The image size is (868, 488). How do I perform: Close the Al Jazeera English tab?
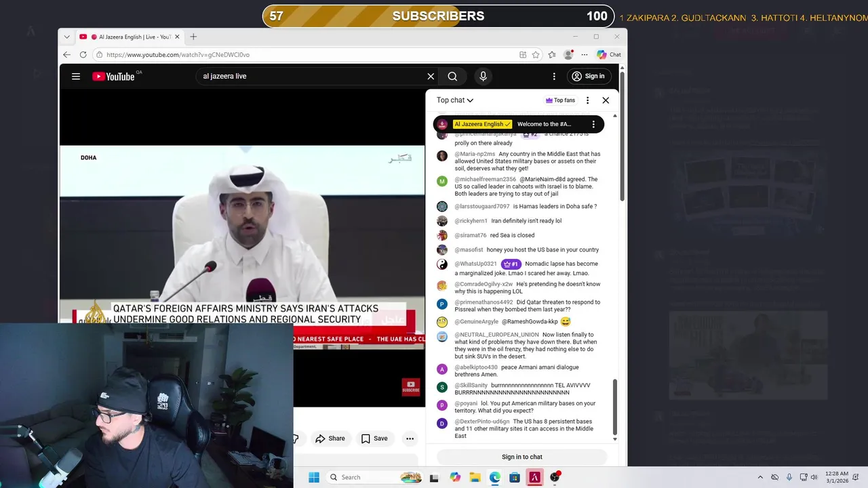pyautogui.click(x=178, y=37)
